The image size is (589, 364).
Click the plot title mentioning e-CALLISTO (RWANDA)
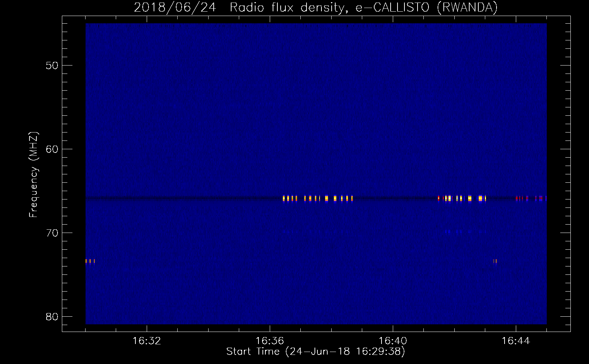(316, 7)
